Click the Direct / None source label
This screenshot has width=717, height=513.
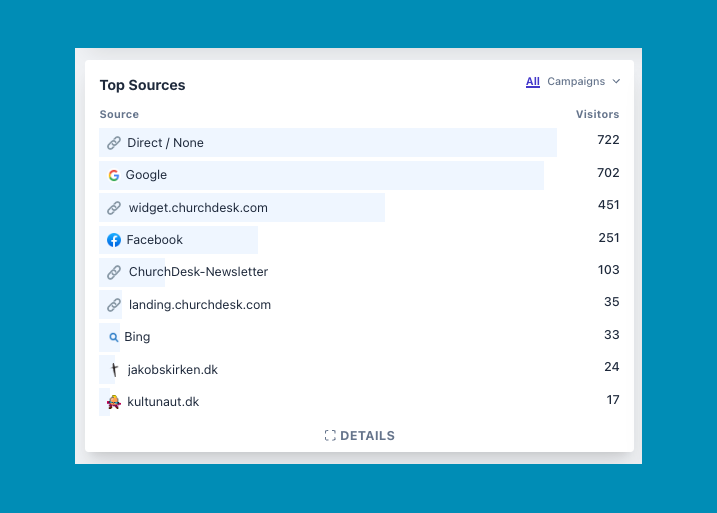[165, 143]
